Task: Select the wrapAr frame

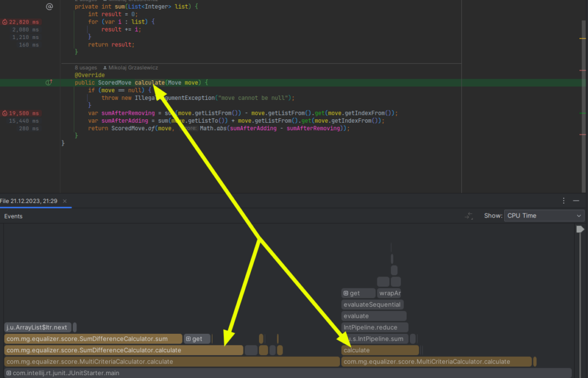Action: 389,293
